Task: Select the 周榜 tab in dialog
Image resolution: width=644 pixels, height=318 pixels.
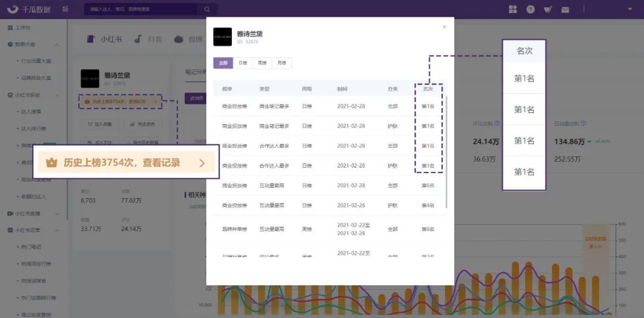Action: (x=262, y=63)
